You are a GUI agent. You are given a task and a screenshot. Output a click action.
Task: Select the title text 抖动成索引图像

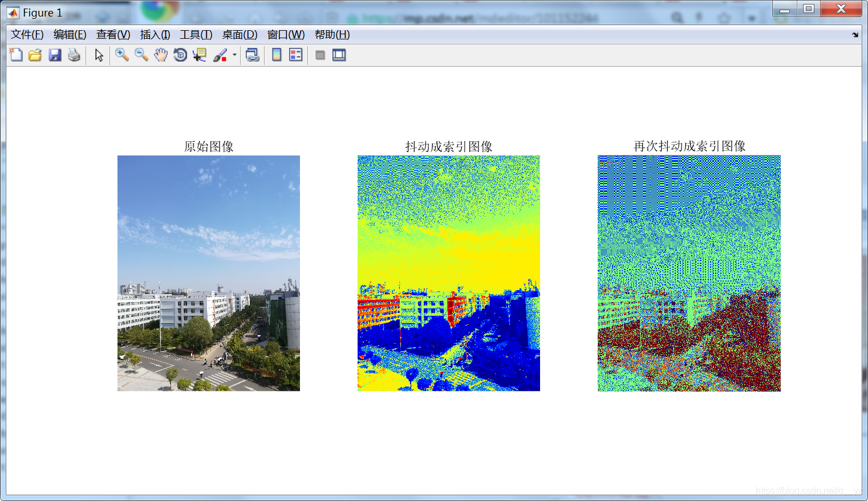[449, 146]
